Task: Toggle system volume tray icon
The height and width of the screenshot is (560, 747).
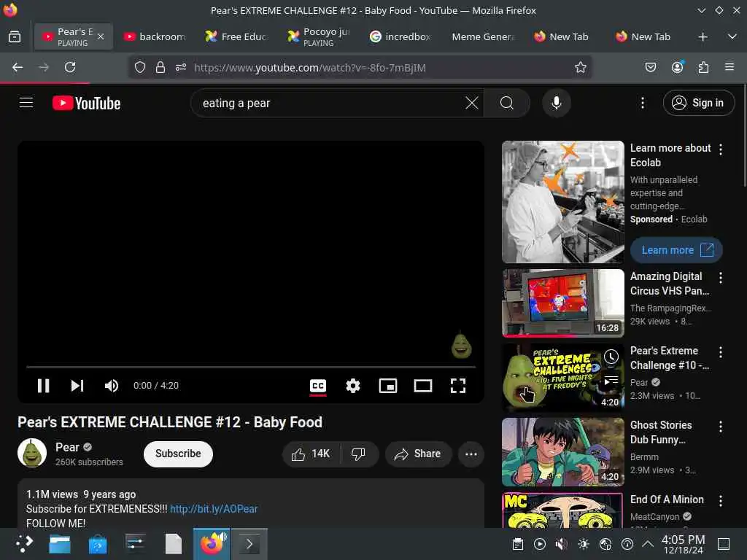Action: (562, 544)
